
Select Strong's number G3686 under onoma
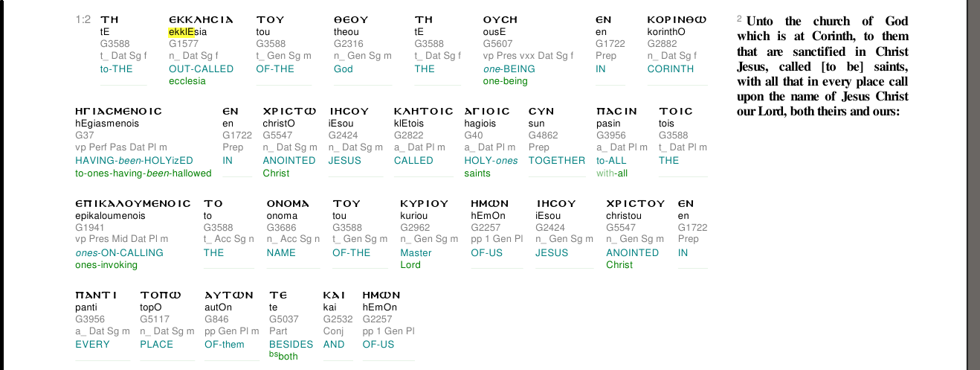pos(280,228)
